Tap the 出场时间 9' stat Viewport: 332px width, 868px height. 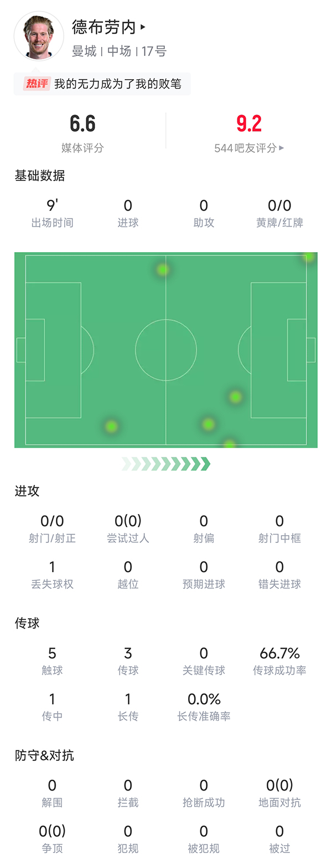click(x=52, y=213)
